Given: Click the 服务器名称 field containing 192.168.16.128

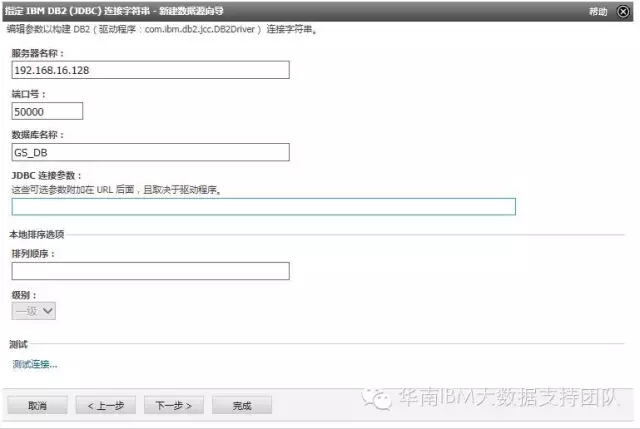Looking at the screenshot, I should (151, 70).
